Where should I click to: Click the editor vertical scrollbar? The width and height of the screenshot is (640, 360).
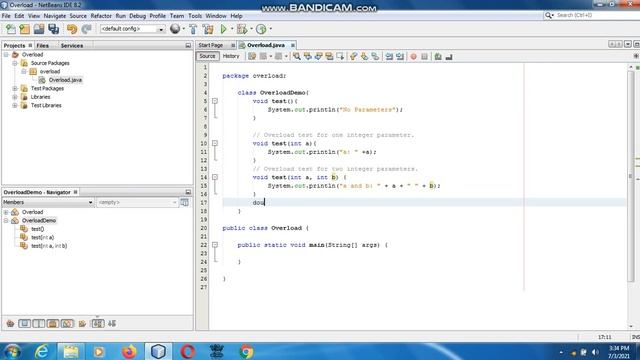pos(631,176)
